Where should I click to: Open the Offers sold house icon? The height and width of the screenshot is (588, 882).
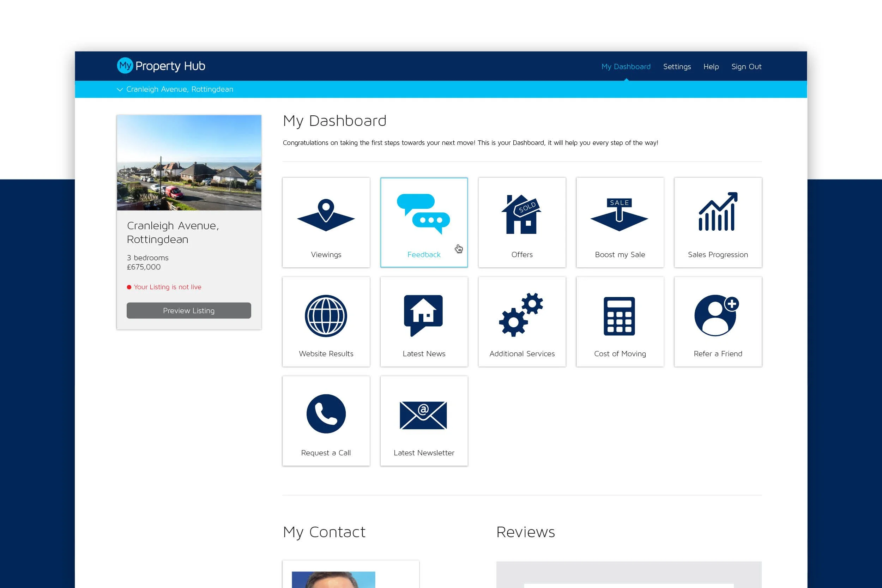click(522, 214)
